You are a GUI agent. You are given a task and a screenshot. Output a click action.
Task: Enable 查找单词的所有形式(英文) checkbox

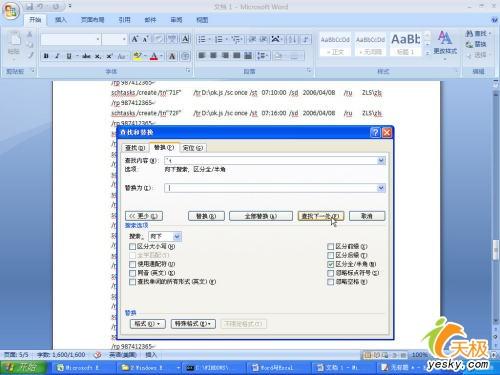(x=132, y=282)
